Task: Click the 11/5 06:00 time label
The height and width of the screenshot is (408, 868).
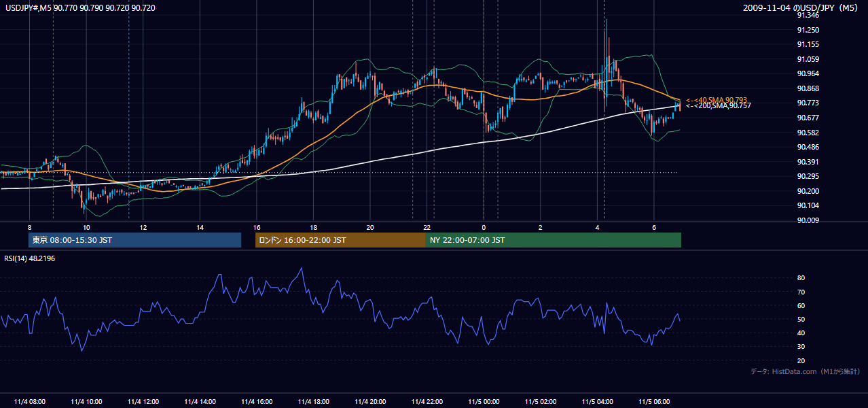Action: (x=654, y=402)
